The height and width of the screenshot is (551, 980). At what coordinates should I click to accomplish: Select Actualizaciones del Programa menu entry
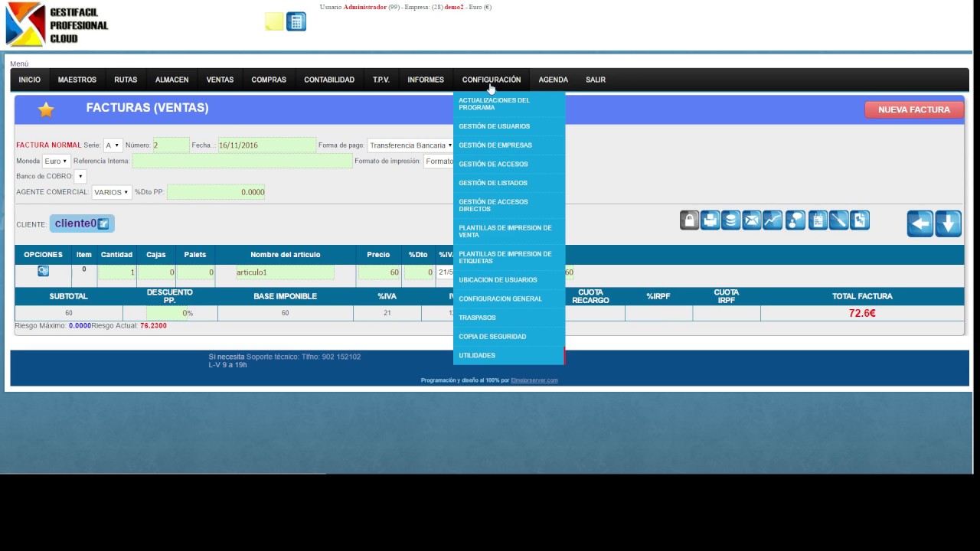(x=509, y=104)
